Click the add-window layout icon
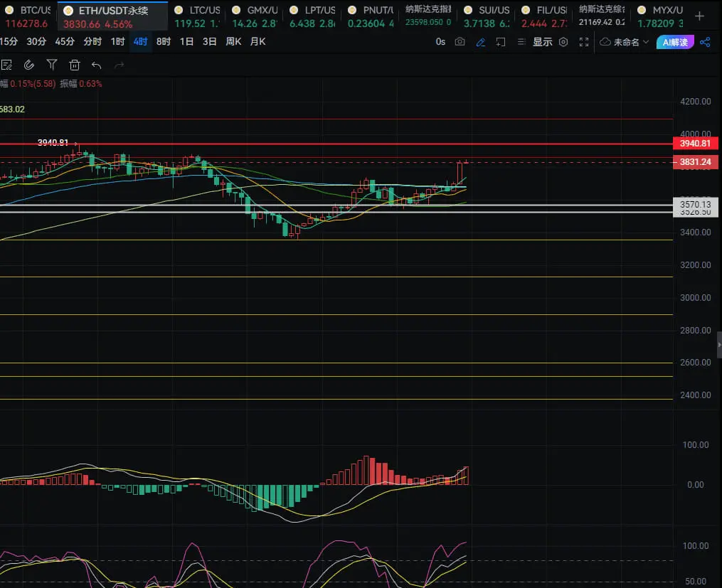The width and height of the screenshot is (722, 588). click(x=501, y=42)
